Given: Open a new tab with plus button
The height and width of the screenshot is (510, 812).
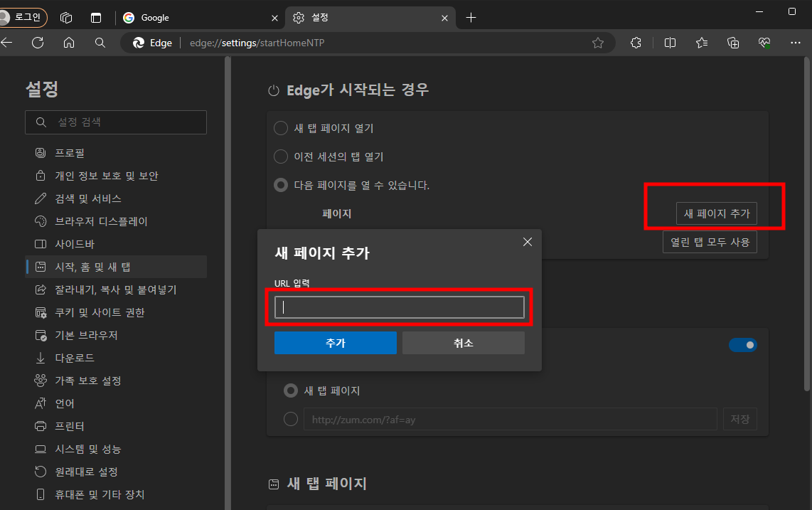Looking at the screenshot, I should pyautogui.click(x=471, y=18).
